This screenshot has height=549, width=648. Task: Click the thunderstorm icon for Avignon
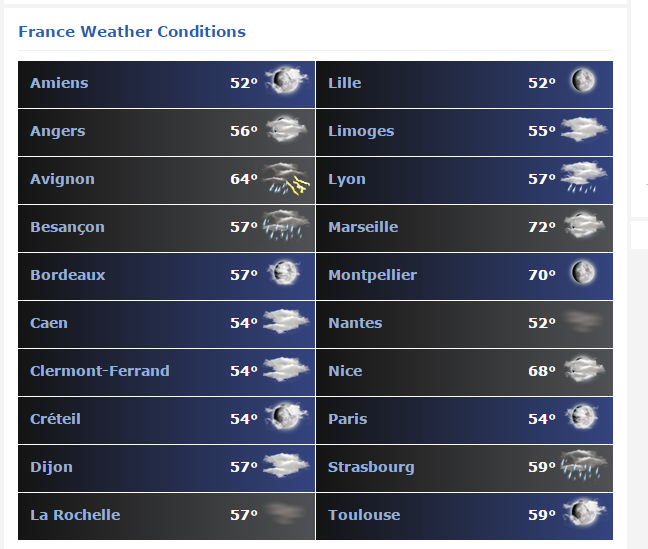(x=286, y=179)
